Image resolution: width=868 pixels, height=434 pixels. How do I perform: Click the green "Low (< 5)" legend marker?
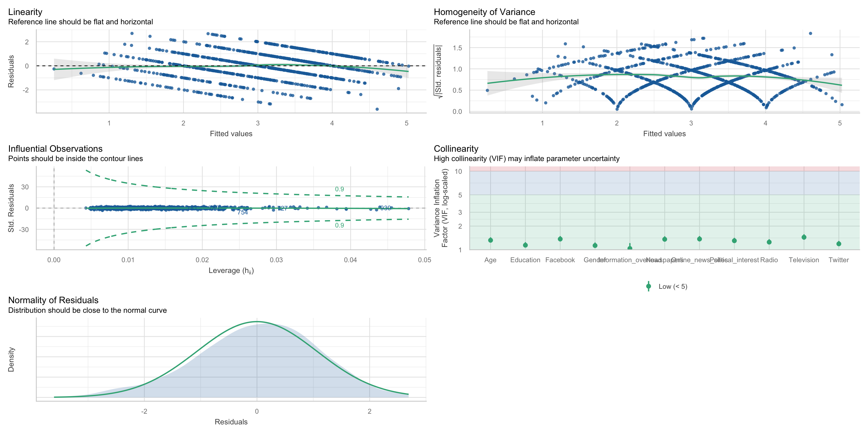click(x=648, y=287)
